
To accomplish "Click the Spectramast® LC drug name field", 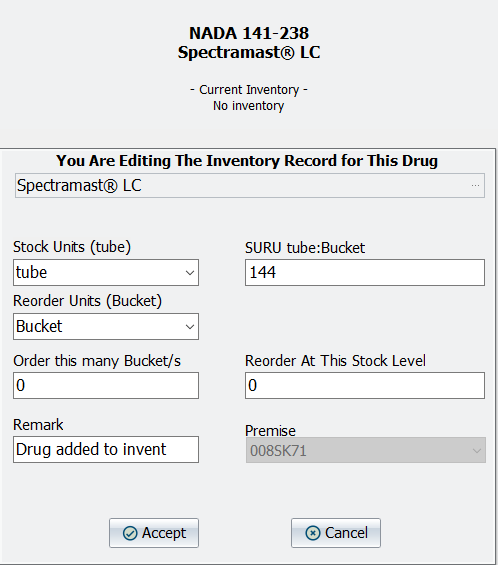I will 250,186.
